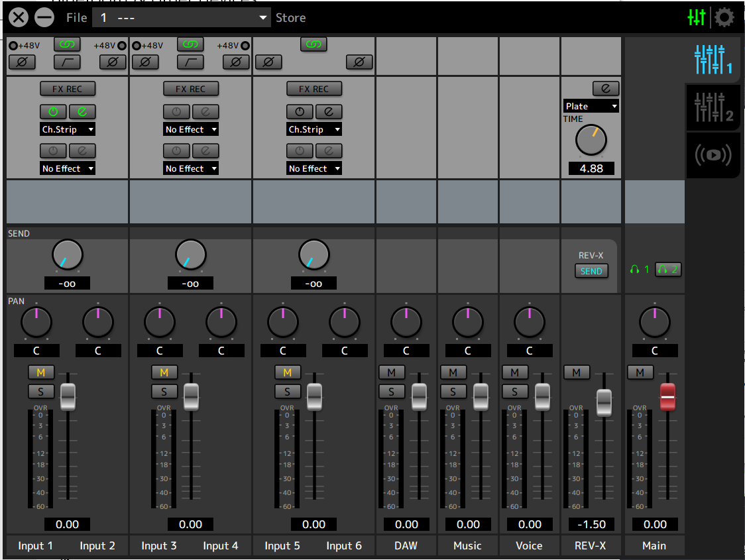Open the Ch.Strip editor on Input 1/2
Screen dimensions: 745x560
(x=82, y=111)
